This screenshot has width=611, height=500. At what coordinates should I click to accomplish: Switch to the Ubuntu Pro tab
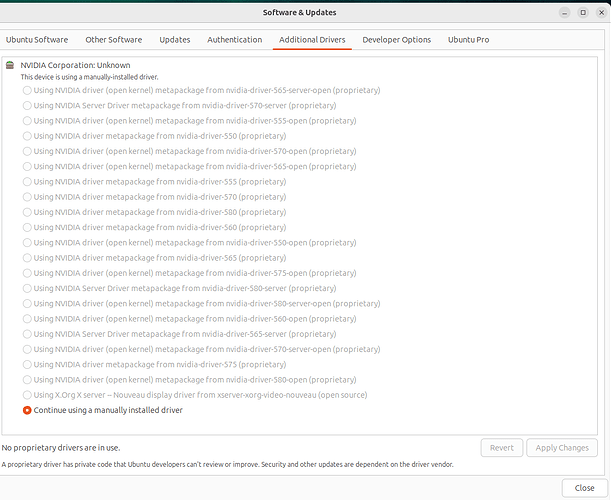(468, 40)
